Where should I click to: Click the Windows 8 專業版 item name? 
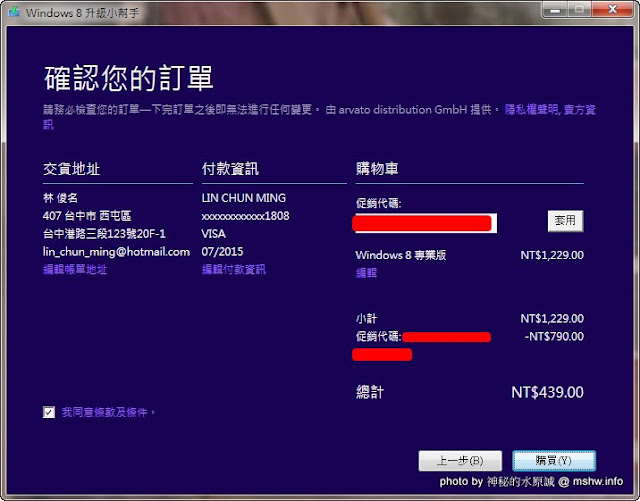400,255
